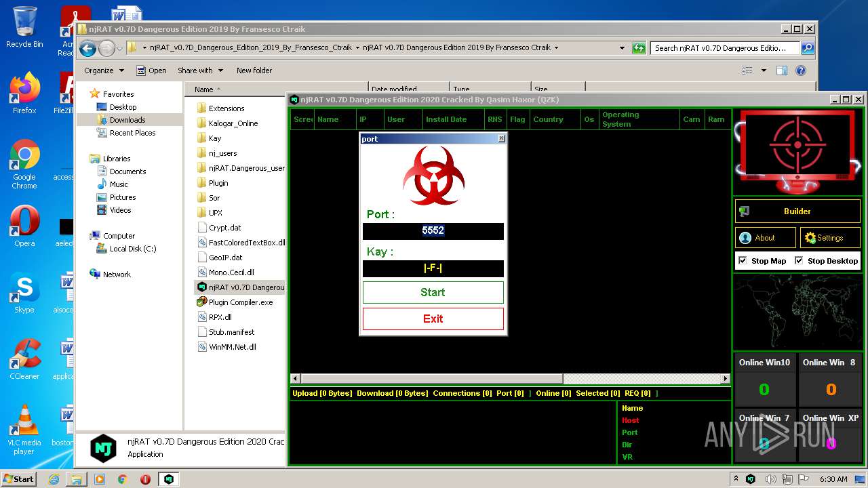This screenshot has width=868, height=488.
Task: Click Exit in the port dialog
Action: [433, 319]
